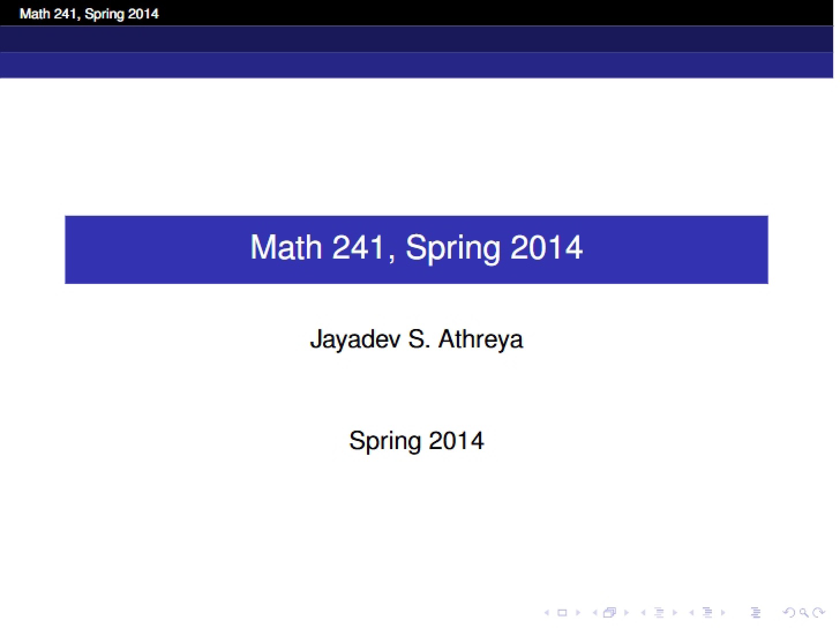This screenshot has width=840, height=628.
Task: Jump to previous subsection arrow
Action: pos(643,613)
